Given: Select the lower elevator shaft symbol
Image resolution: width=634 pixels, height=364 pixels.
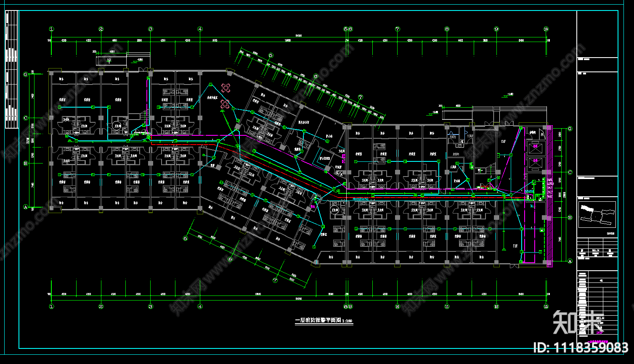Looking at the screenshot, I should pos(536,163).
